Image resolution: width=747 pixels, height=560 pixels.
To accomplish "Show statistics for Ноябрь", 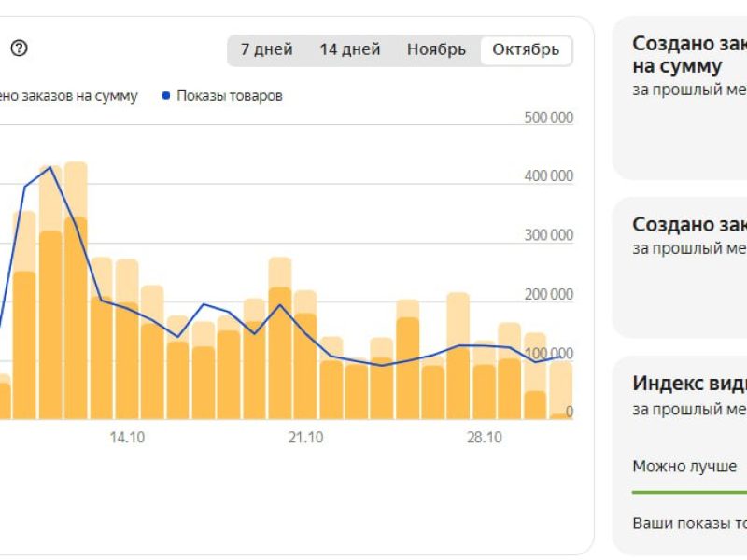I will [436, 49].
